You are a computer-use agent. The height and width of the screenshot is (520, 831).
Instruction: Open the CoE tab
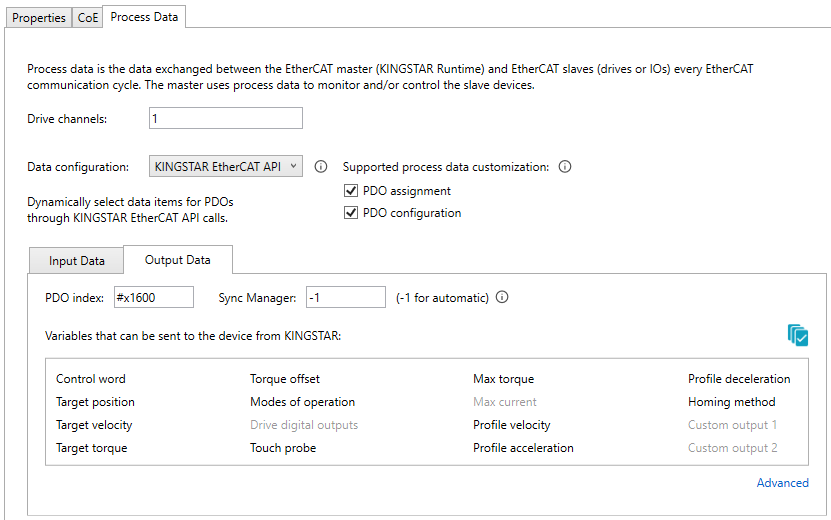pos(88,17)
